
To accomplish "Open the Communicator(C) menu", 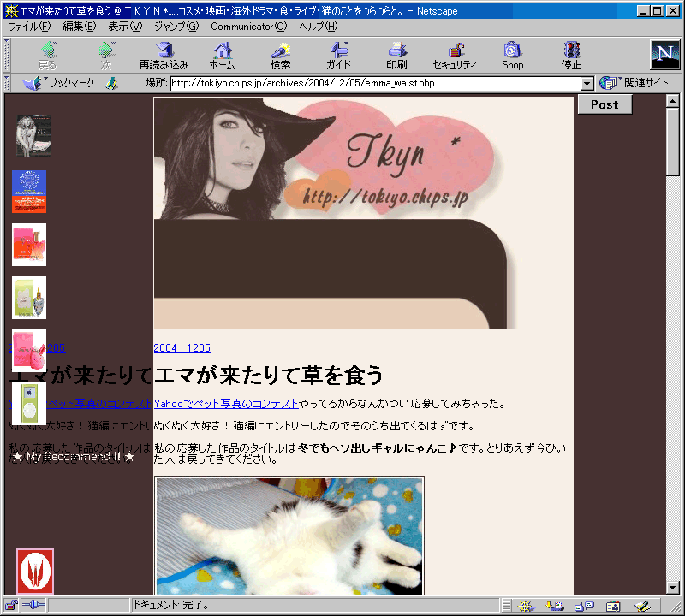I will pyautogui.click(x=249, y=27).
